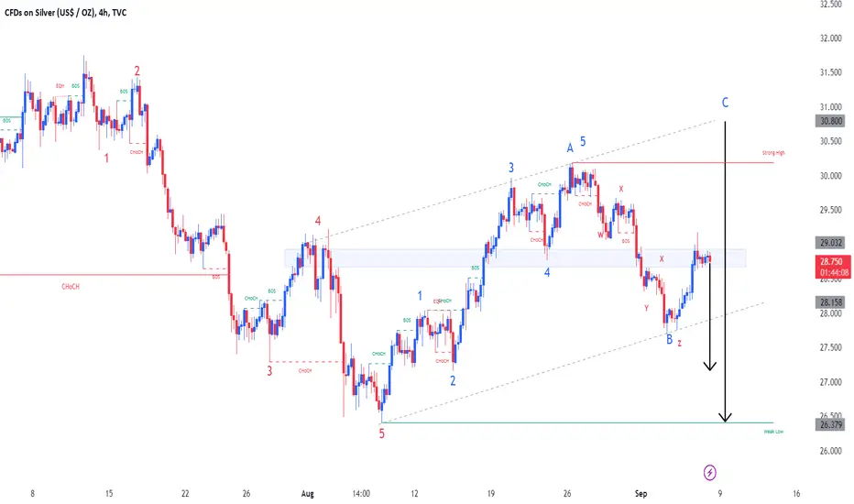854x504 pixels.
Task: Click the red CHoCH label on the left line
Action: point(71,287)
